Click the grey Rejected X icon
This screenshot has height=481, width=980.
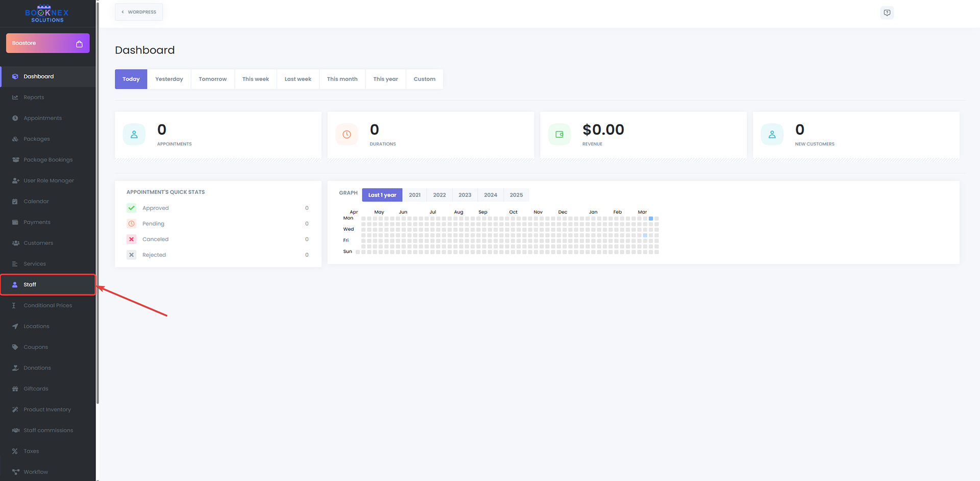131,255
